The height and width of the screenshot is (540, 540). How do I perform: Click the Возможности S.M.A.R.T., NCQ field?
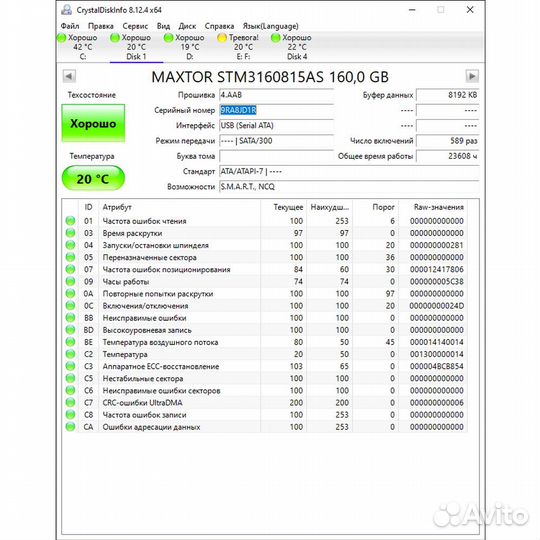[x=349, y=187]
